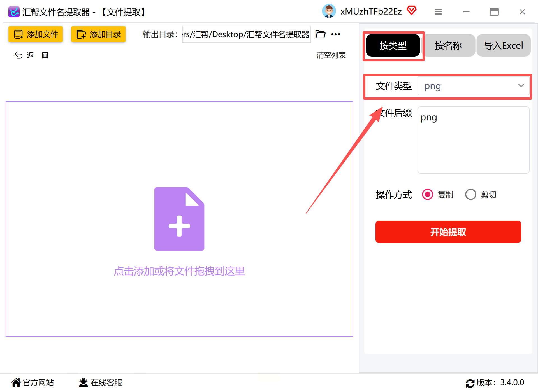Select the 复制 copy radio button

[x=428, y=194]
